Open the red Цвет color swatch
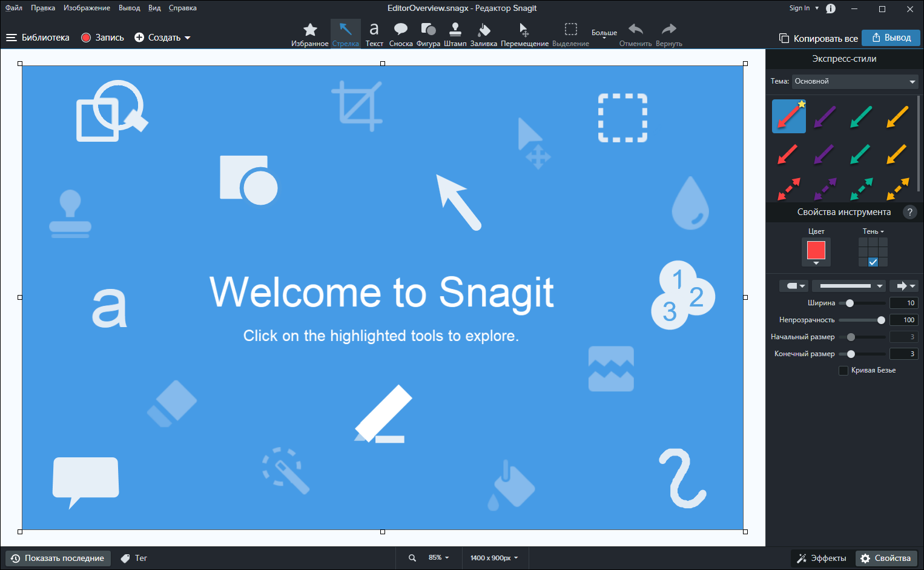 click(x=816, y=251)
